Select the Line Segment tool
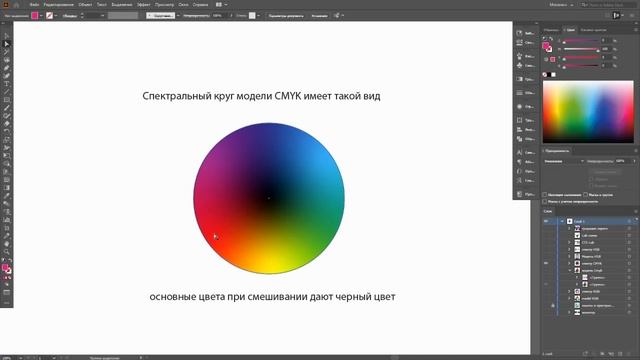640x360 pixels. click(7, 92)
